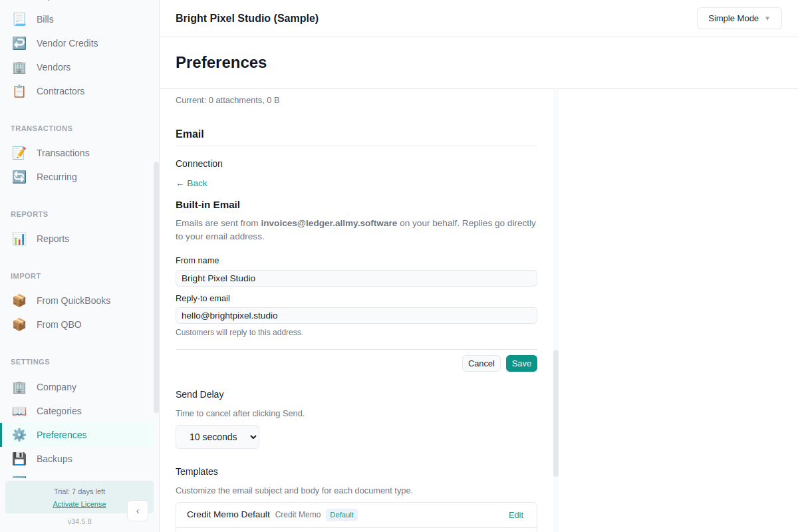Save the email connection settings
Viewport: 798px width, 532px height.
pos(521,363)
